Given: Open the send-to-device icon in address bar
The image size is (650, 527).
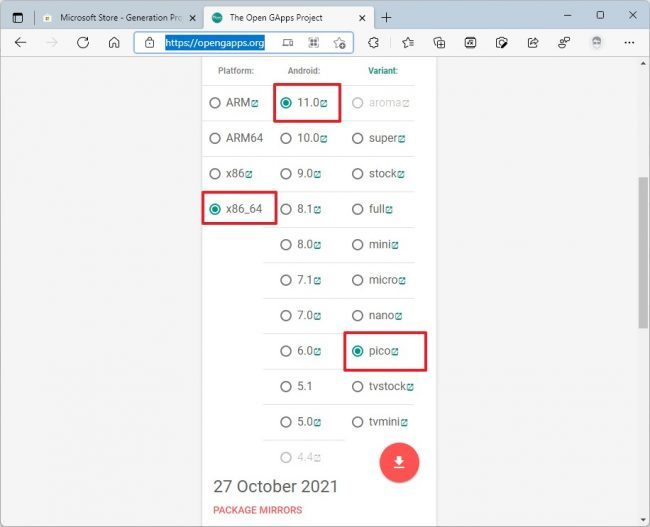Looking at the screenshot, I should (288, 42).
